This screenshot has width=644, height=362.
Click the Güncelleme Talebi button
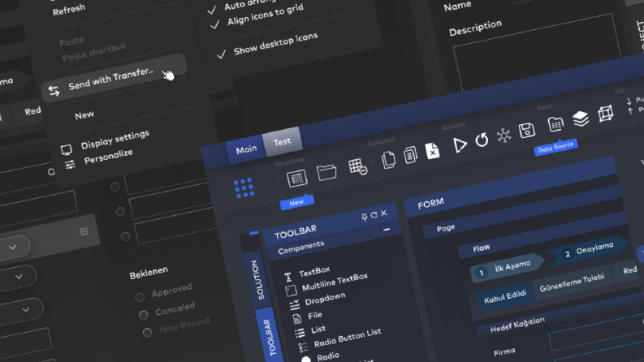coord(572,282)
